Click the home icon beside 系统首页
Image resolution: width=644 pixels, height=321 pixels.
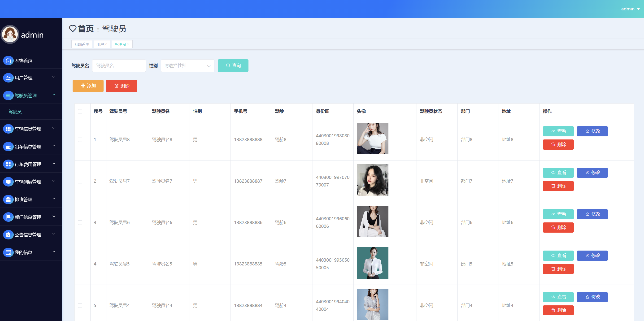pyautogui.click(x=8, y=61)
